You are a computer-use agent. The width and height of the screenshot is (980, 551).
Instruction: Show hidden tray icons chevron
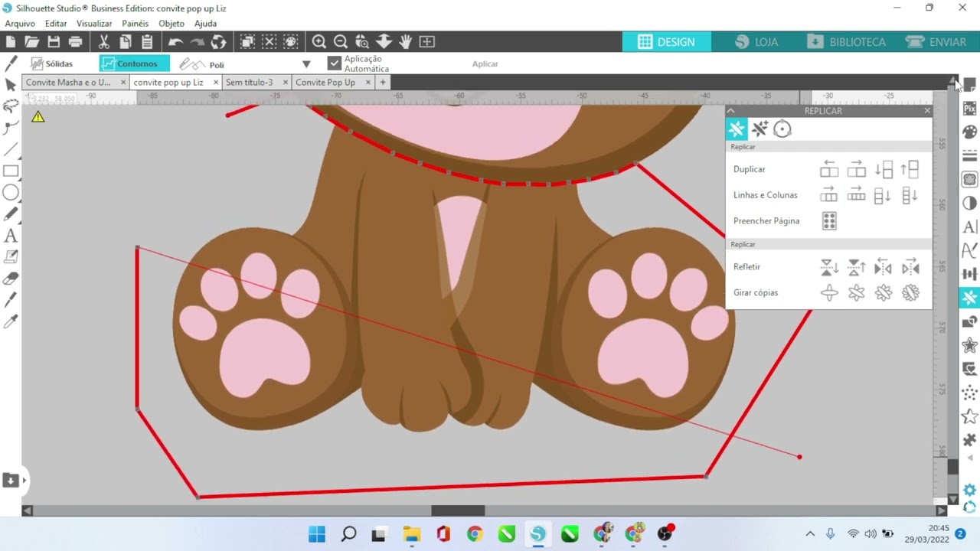[x=810, y=533]
